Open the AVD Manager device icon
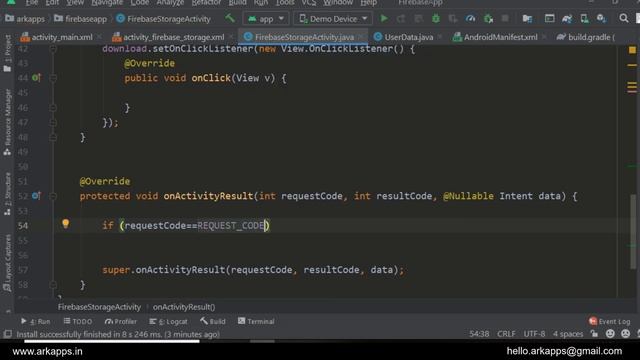Viewport: 640px width, 360px height. point(584,18)
